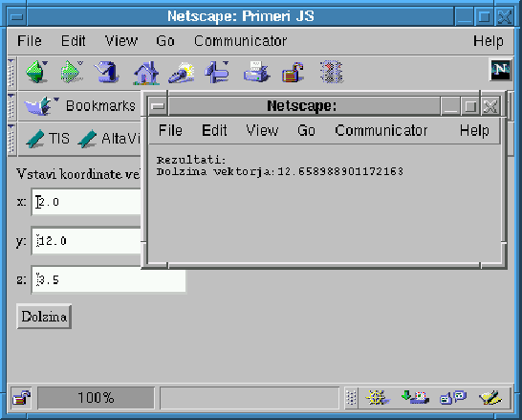The width and height of the screenshot is (522, 420).
Task: Click the Search flashlight icon
Action: coord(182,73)
